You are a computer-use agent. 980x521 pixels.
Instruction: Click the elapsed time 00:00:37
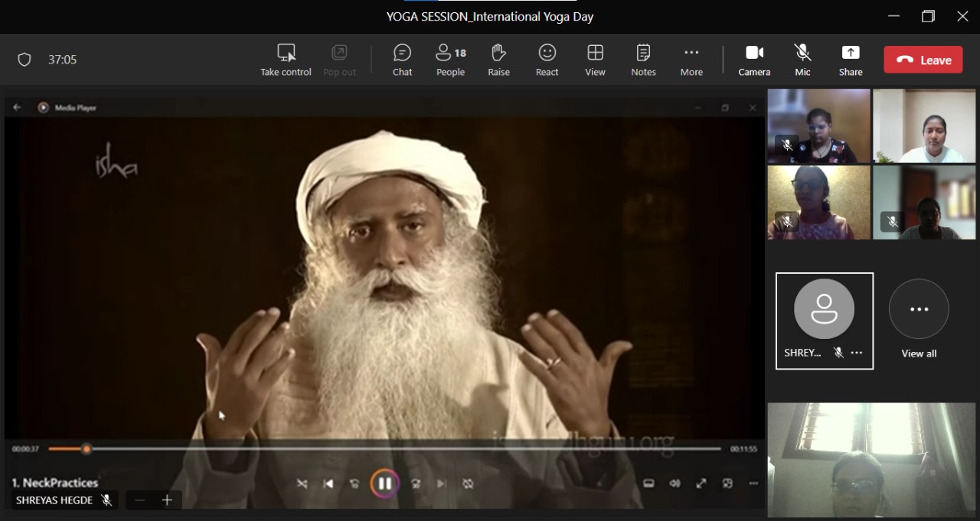(x=25, y=449)
